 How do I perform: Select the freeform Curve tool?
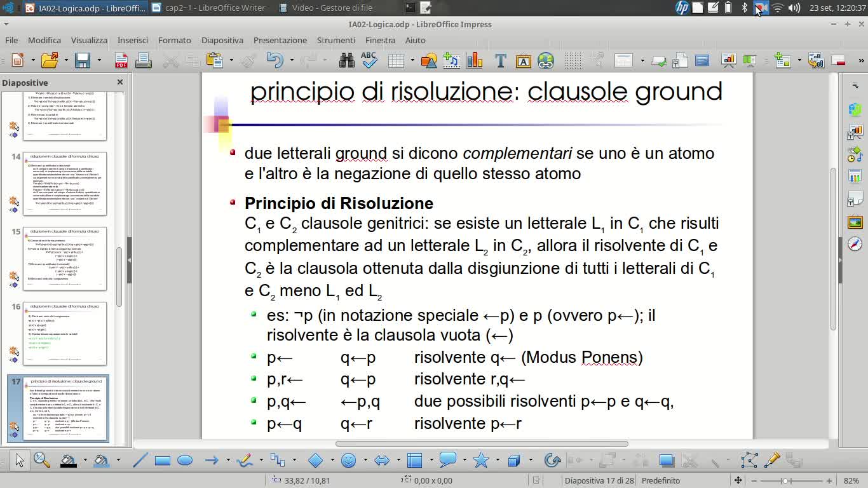tap(245, 460)
